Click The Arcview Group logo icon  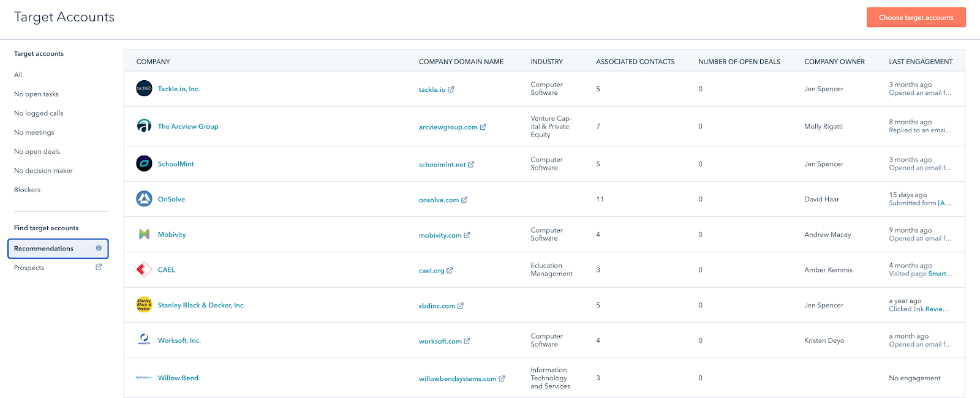tap(144, 126)
